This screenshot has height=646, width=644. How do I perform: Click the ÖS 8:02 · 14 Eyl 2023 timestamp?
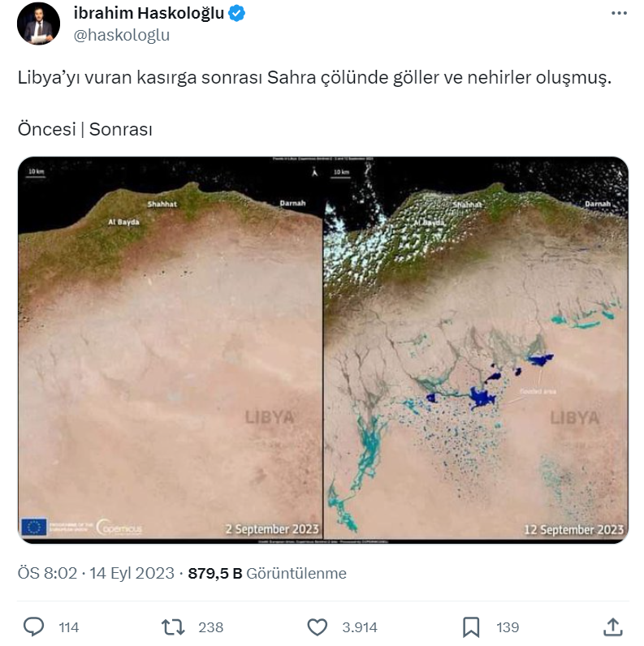pyautogui.click(x=96, y=573)
